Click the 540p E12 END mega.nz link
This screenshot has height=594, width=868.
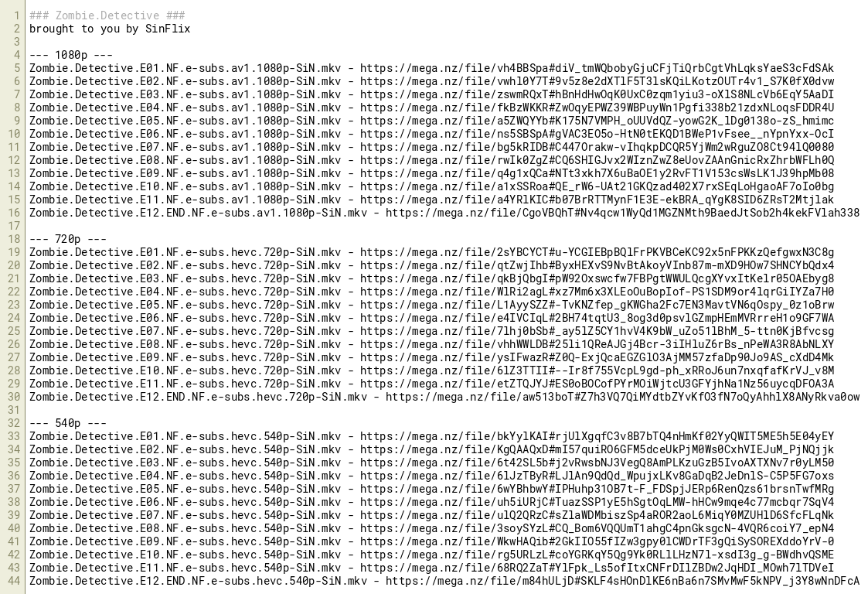tap(622, 581)
